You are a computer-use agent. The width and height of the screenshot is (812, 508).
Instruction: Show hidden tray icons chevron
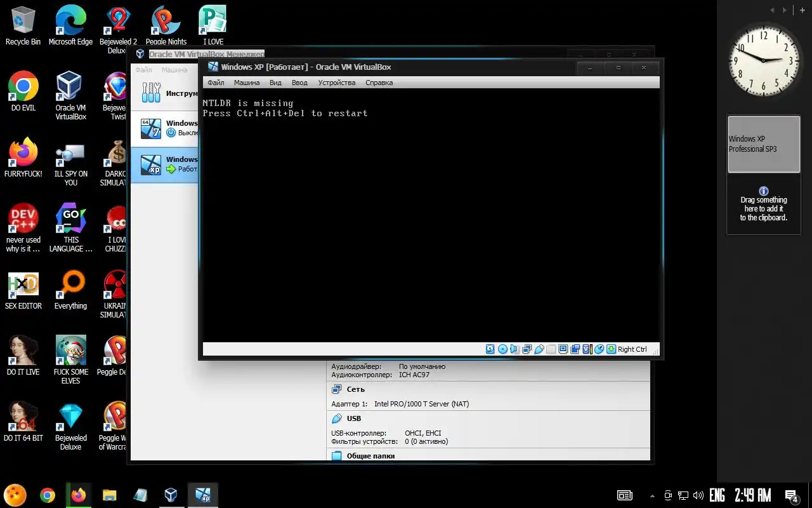point(652,495)
